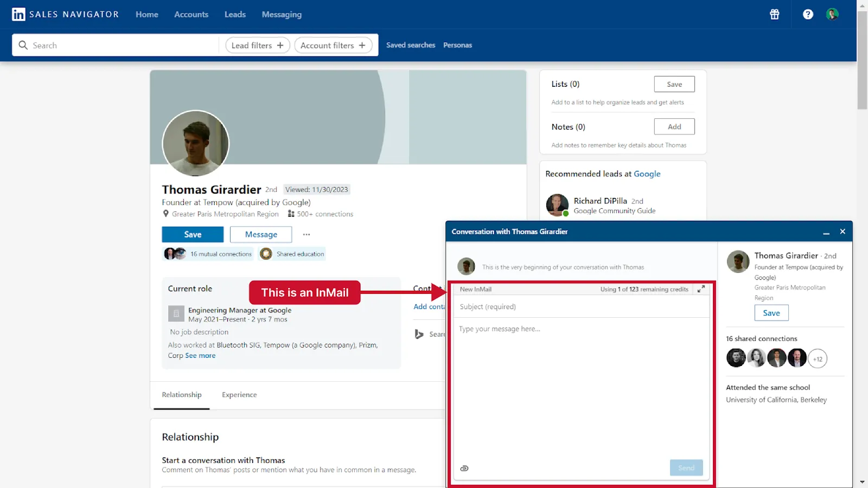Close the conversation with Thomas Girardier
The width and height of the screenshot is (868, 488).
[843, 232]
